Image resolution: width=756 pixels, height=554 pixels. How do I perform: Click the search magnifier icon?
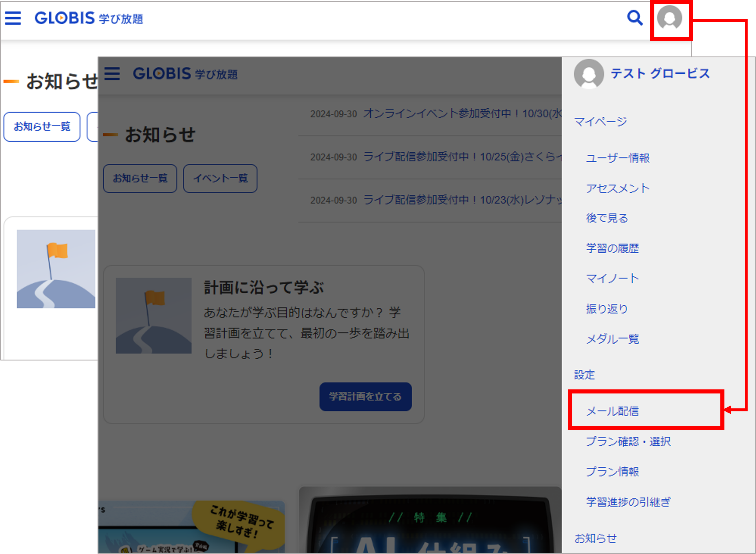click(635, 18)
